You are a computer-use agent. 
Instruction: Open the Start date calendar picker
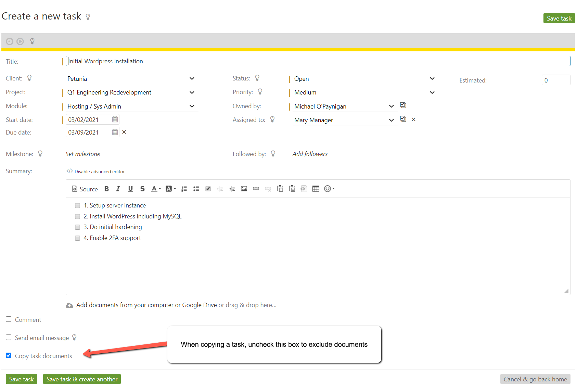click(115, 119)
